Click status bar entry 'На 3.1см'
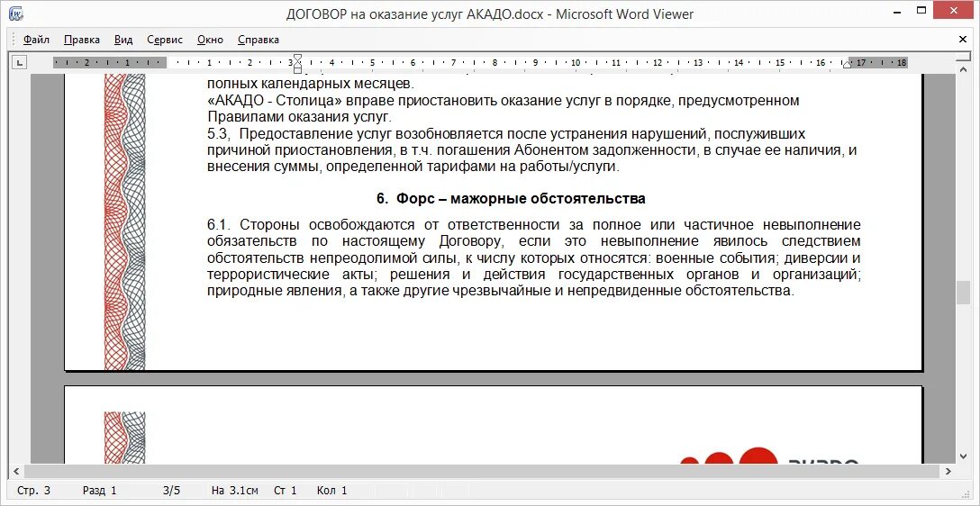 234,491
